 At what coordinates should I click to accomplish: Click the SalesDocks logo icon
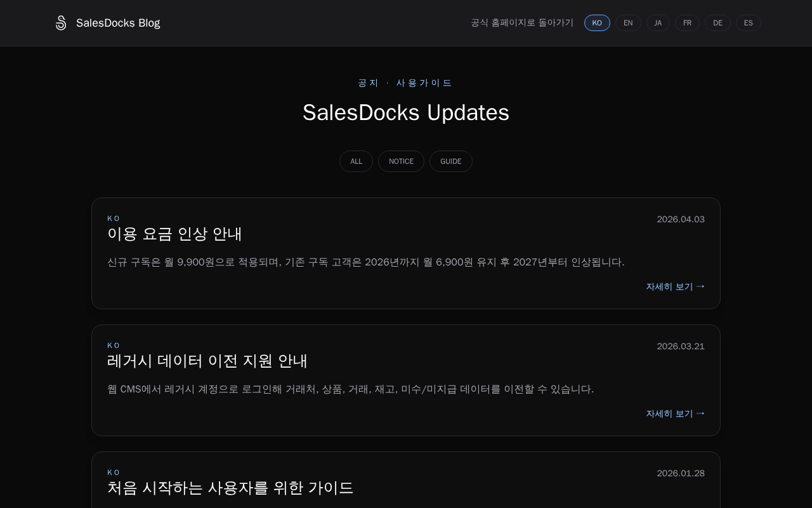click(x=61, y=23)
